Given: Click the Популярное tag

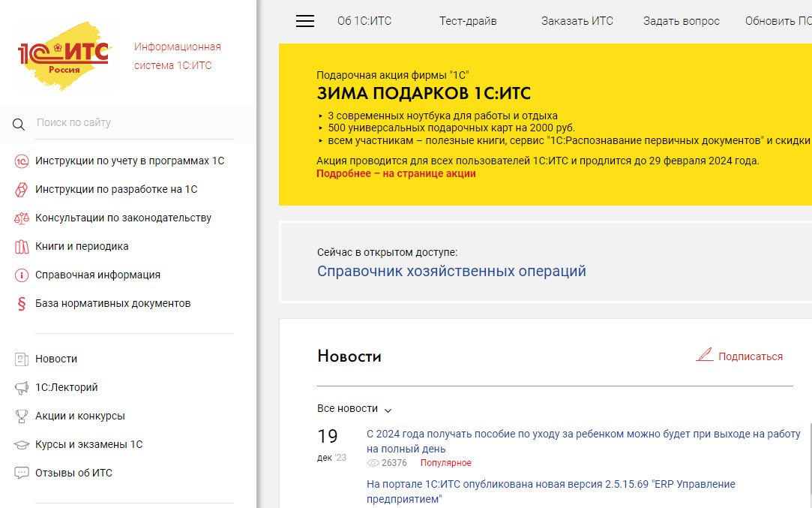Looking at the screenshot, I should [445, 463].
